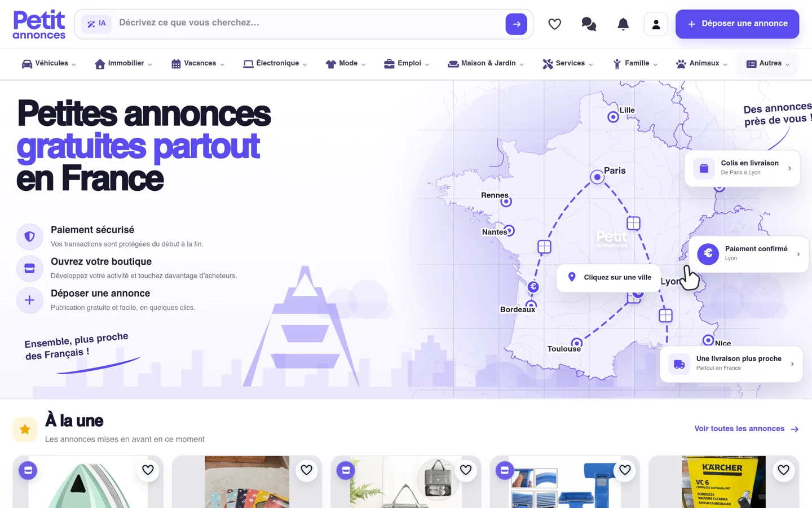The image size is (812, 508).
Task: Click the star icon next to À la une
Action: tap(25, 430)
